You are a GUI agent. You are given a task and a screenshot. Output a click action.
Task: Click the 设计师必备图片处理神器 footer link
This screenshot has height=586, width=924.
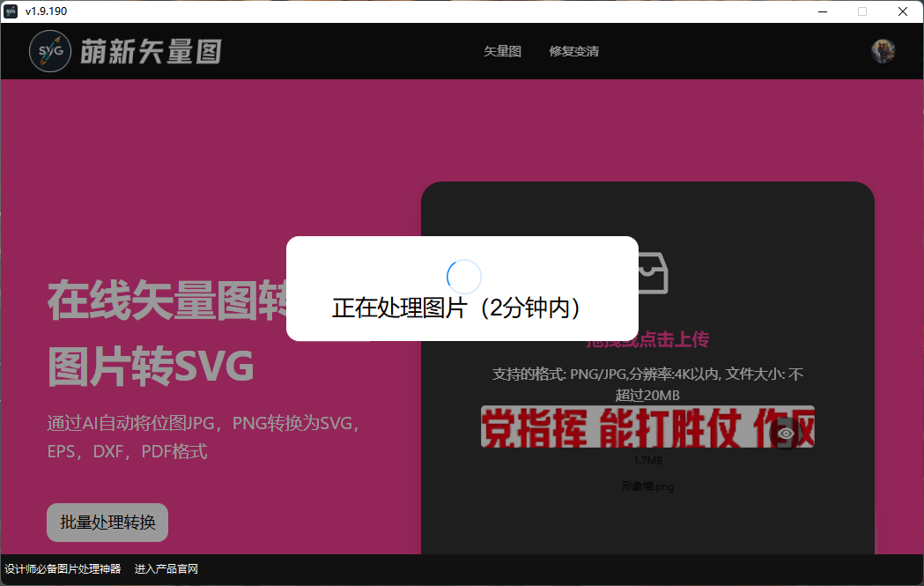point(62,568)
